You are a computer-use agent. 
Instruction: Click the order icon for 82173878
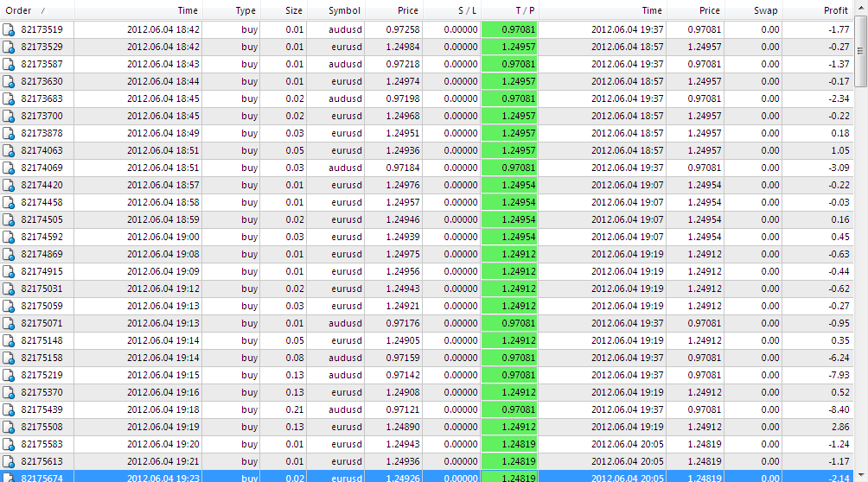9,133
